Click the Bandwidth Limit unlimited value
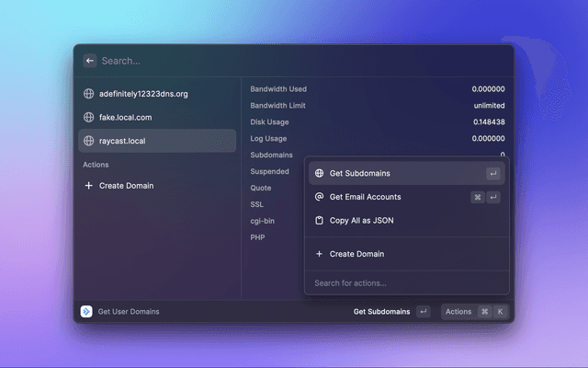The image size is (588, 368). pyautogui.click(x=488, y=106)
